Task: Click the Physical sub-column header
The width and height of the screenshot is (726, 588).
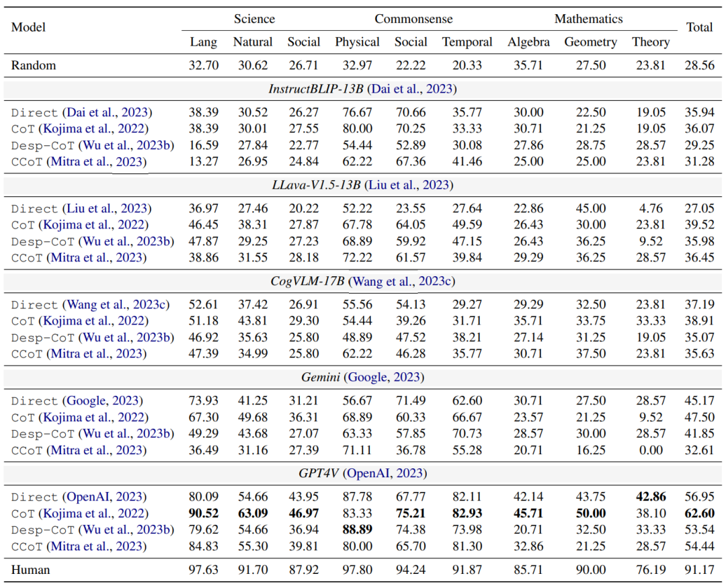Action: [357, 42]
